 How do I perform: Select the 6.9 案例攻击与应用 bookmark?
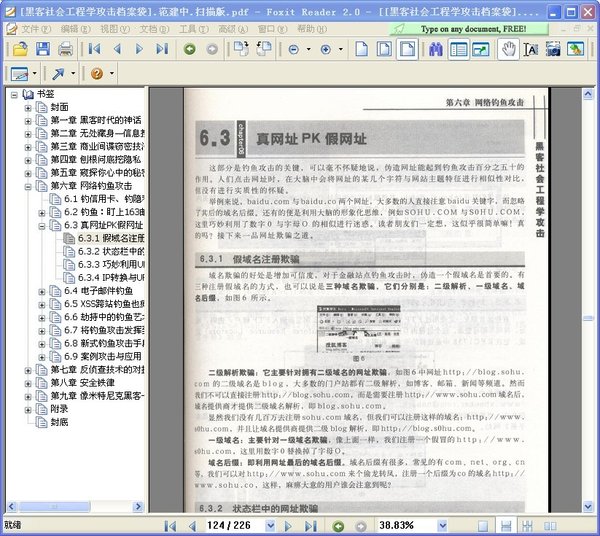(103, 357)
